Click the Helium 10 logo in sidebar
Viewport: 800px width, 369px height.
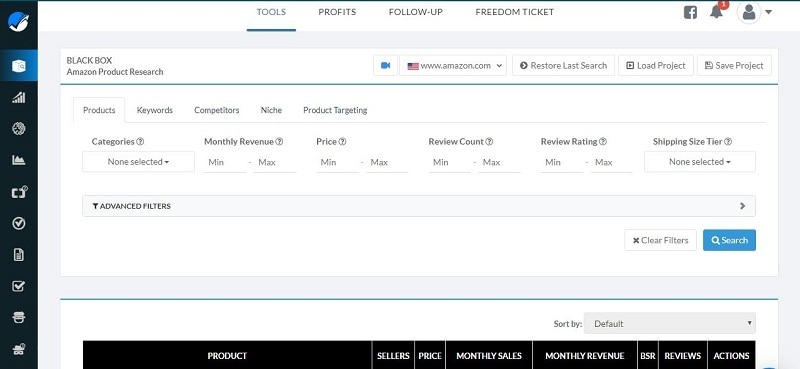tap(19, 21)
